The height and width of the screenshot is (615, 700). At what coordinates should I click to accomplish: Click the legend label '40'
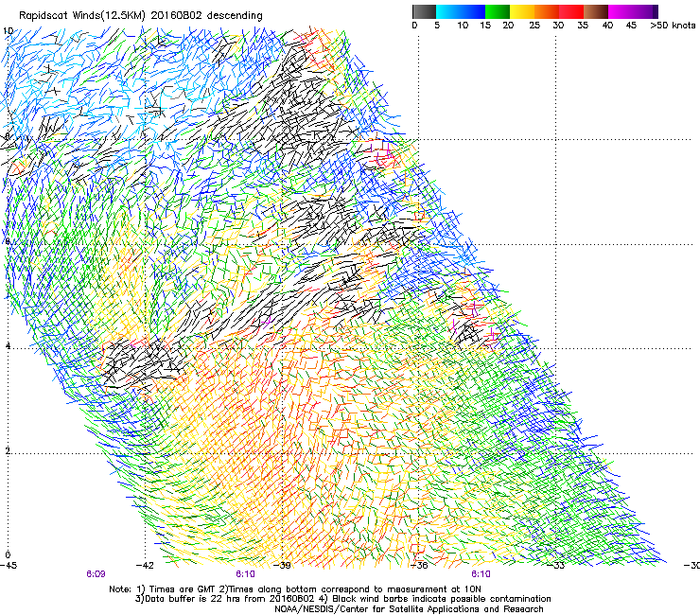pyautogui.click(x=607, y=26)
